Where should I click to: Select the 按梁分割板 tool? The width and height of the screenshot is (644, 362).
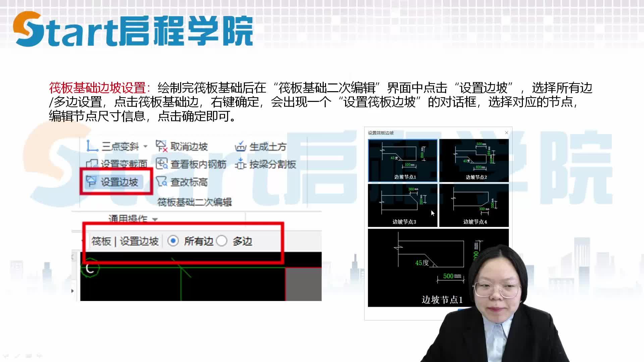coord(265,164)
